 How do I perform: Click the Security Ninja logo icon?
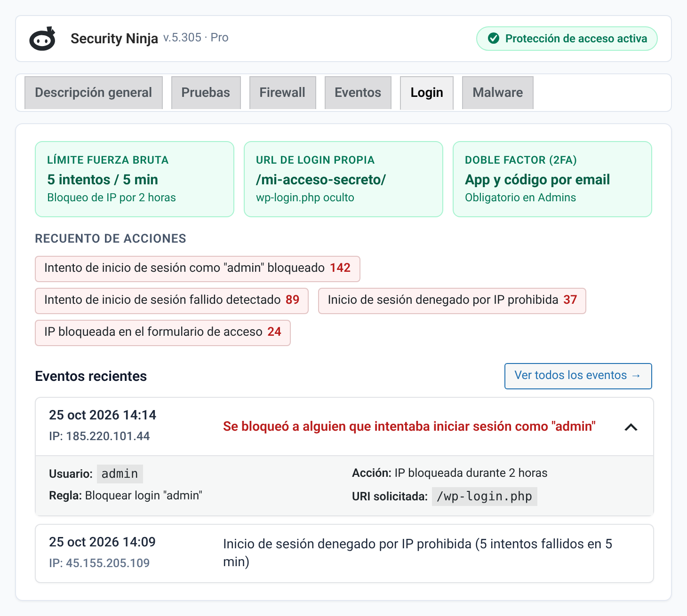coord(43,39)
